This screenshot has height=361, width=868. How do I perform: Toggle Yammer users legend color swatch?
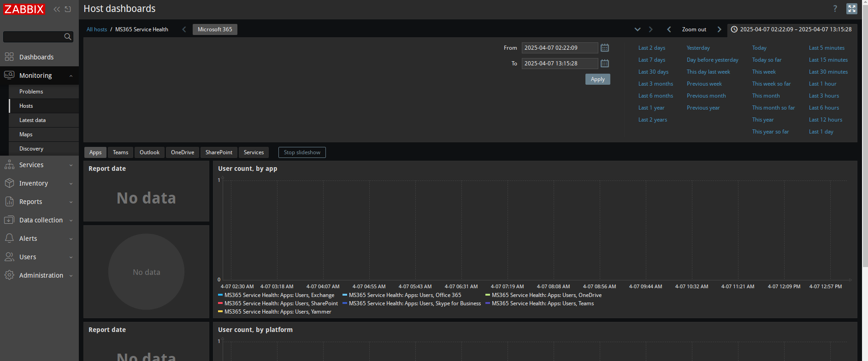pyautogui.click(x=220, y=311)
